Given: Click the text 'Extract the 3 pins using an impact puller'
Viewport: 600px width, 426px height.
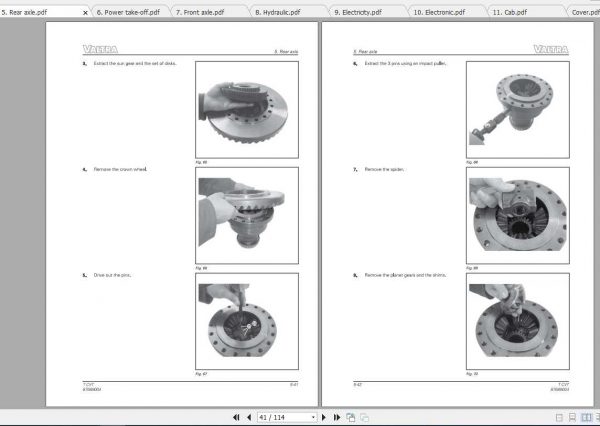Looking at the screenshot, I should 405,64.
